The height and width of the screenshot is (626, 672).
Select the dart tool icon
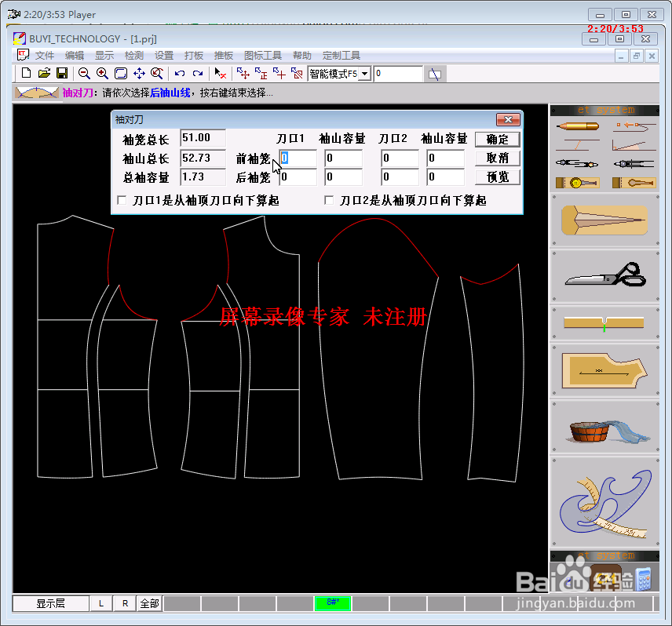[604, 220]
